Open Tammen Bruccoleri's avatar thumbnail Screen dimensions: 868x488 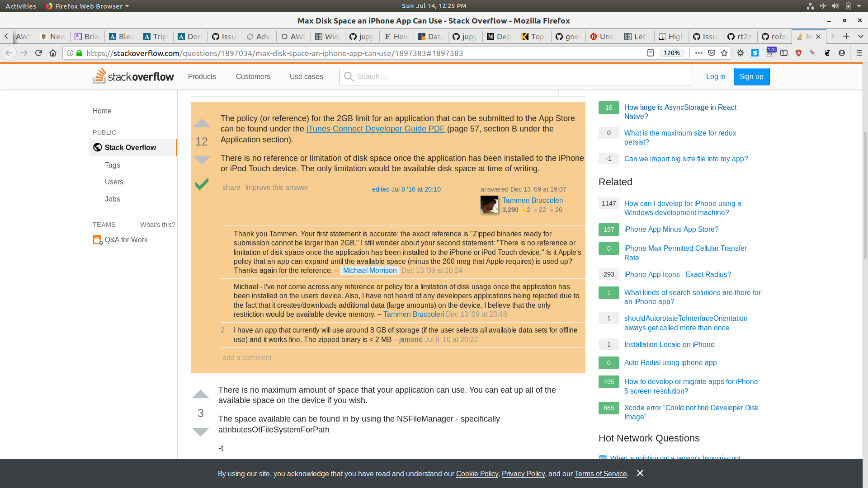tap(489, 204)
